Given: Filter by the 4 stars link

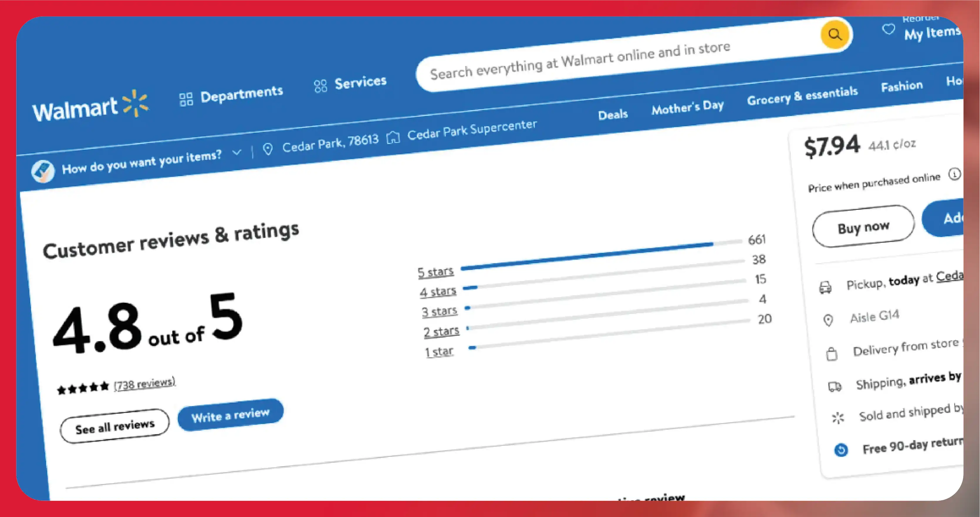Looking at the screenshot, I should 438,291.
